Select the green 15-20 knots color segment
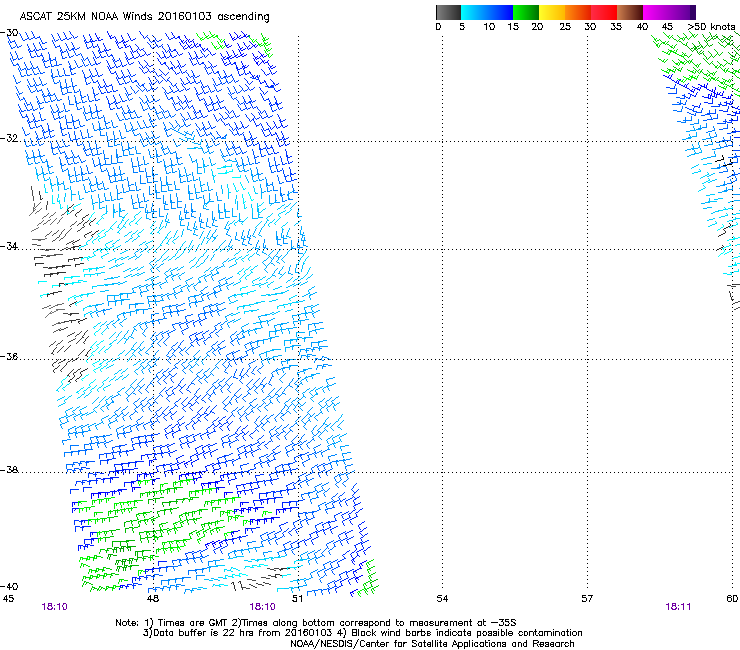Viewport: 740px width, 650px height. [x=526, y=12]
